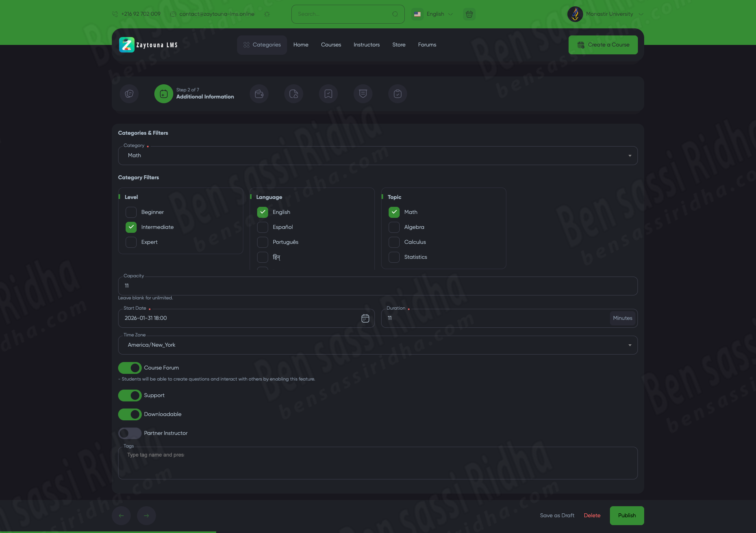Turn off the Course Forum switch
This screenshot has height=533, width=756.
tap(130, 368)
